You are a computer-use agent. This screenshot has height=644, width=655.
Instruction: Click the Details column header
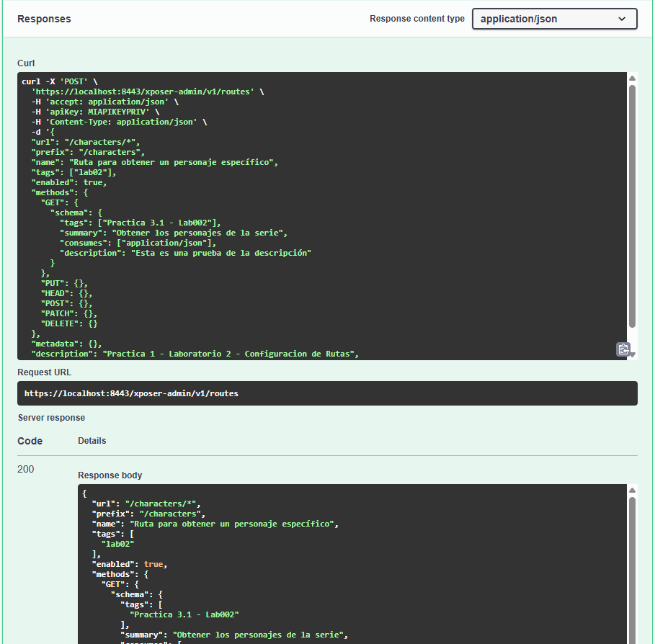point(92,441)
